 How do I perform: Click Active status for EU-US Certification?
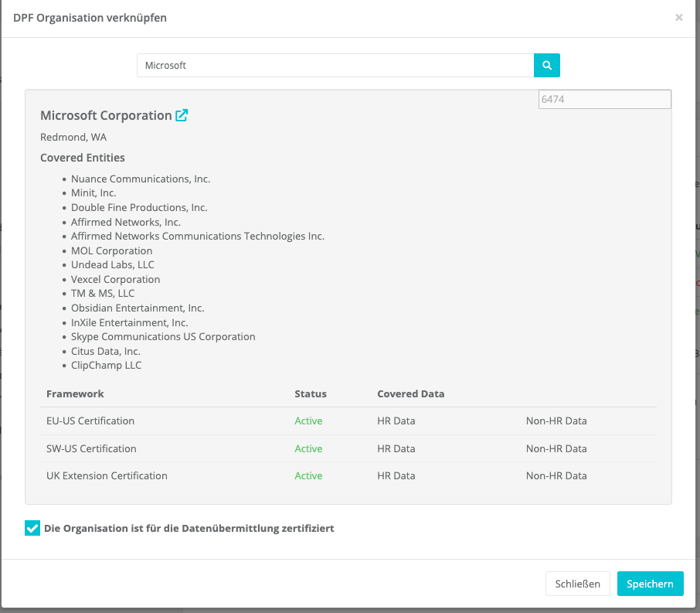pos(308,421)
